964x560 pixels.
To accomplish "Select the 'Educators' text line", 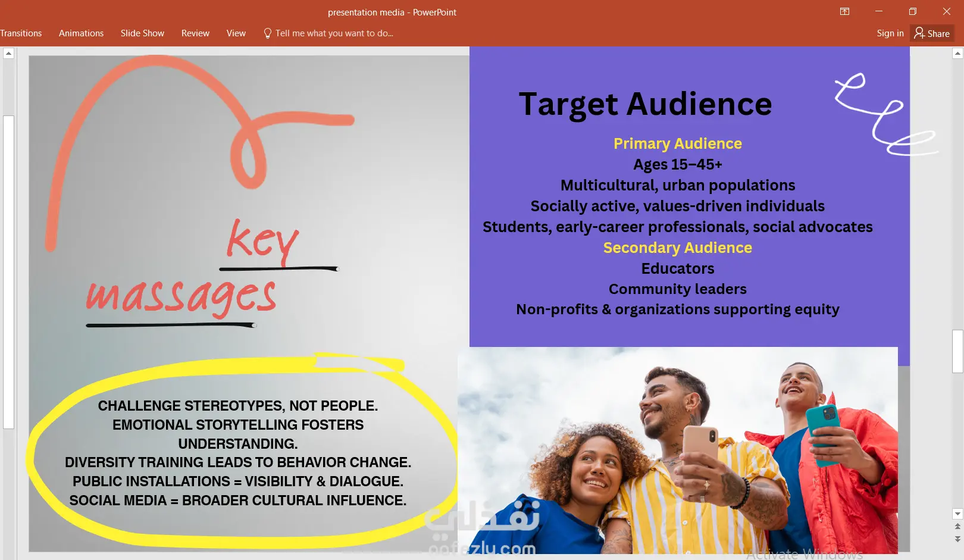I will click(678, 268).
